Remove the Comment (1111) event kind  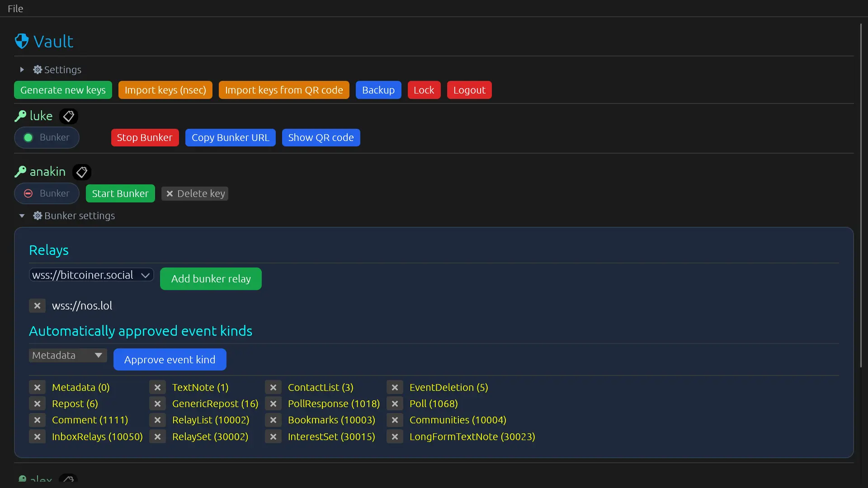click(x=37, y=420)
